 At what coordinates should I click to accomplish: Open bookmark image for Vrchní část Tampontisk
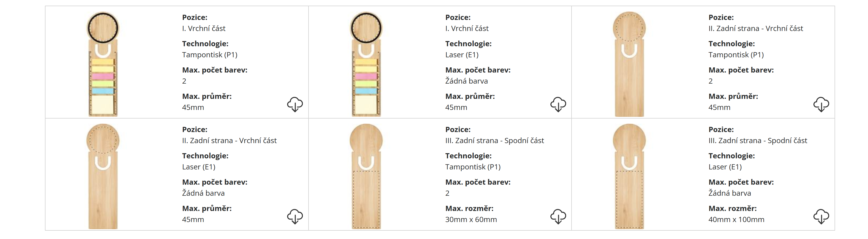pos(103,64)
